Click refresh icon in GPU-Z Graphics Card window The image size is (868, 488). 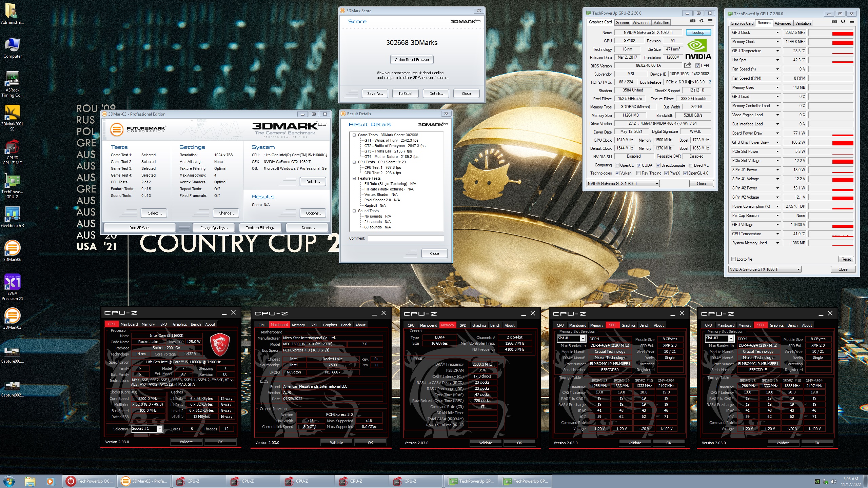(701, 21)
